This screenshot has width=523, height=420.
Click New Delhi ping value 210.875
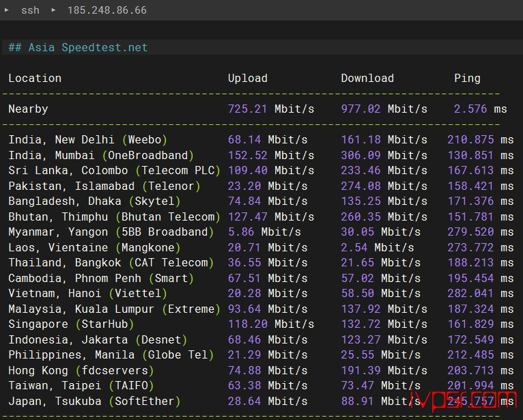tap(470, 139)
